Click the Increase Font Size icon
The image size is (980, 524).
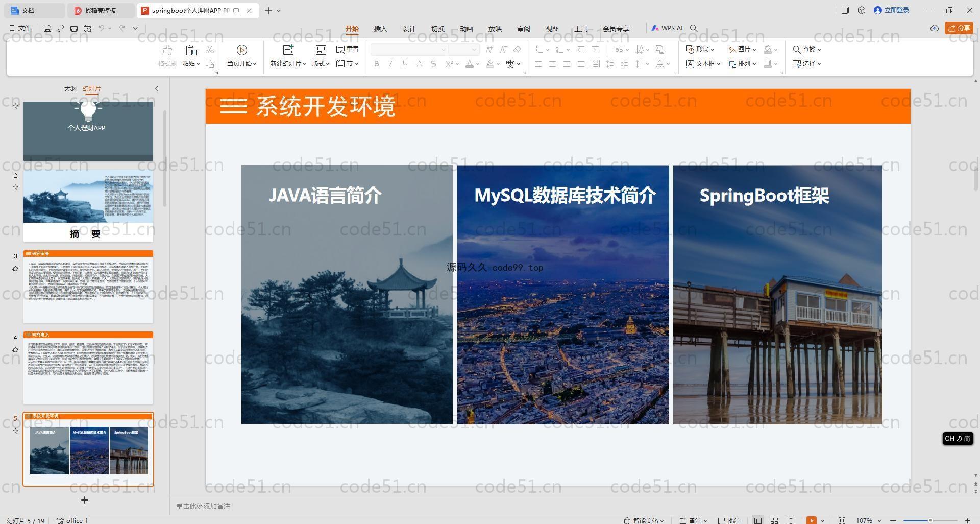click(489, 50)
